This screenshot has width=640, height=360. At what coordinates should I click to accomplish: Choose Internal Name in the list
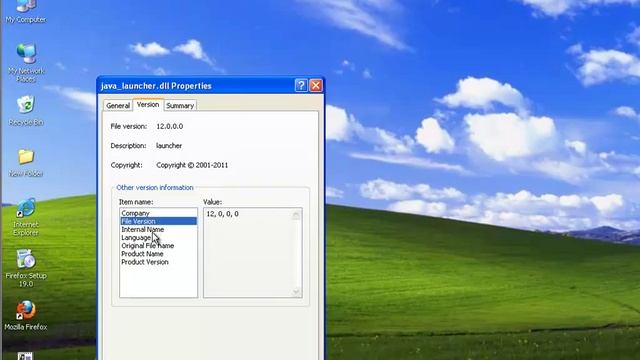coord(158,229)
